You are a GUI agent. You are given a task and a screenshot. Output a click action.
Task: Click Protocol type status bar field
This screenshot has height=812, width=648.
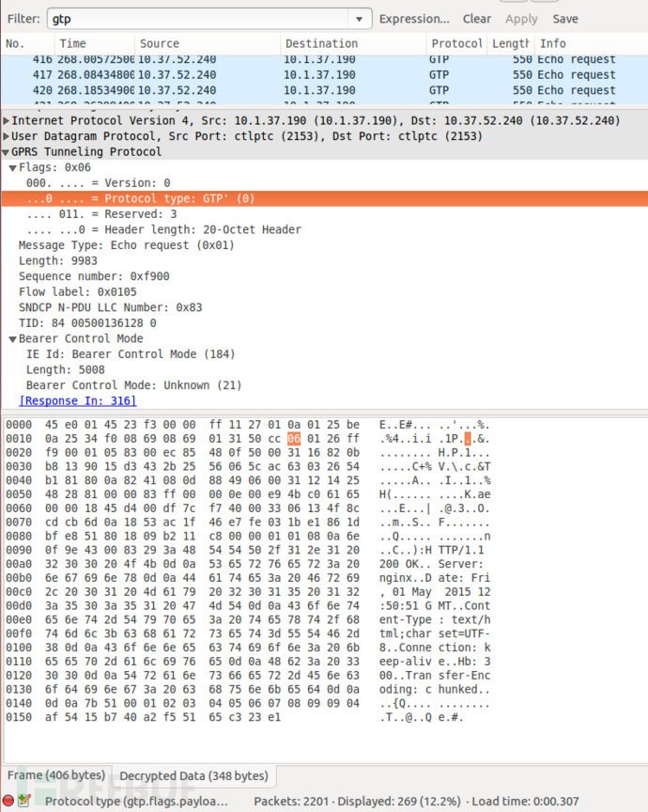(x=136, y=801)
